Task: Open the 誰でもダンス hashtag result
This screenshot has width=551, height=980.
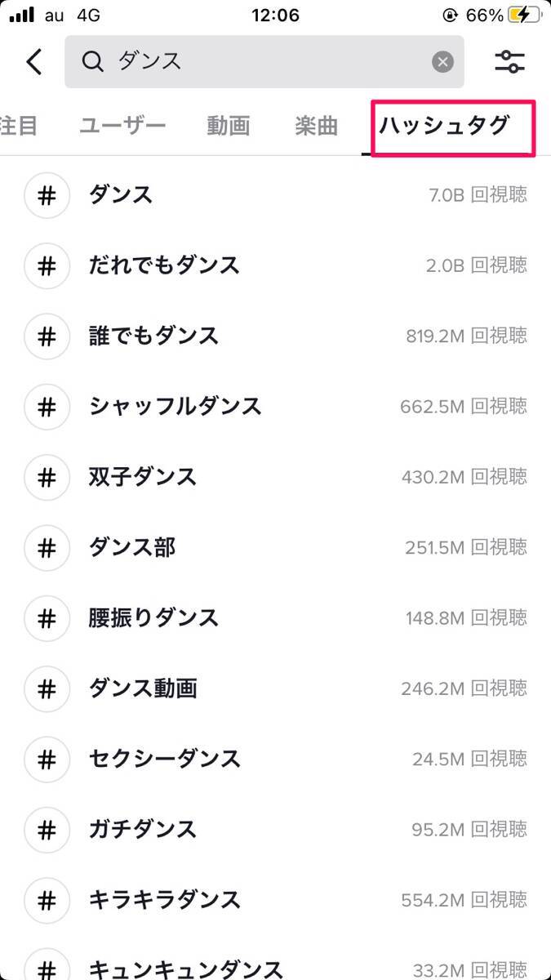Action: pos(153,336)
